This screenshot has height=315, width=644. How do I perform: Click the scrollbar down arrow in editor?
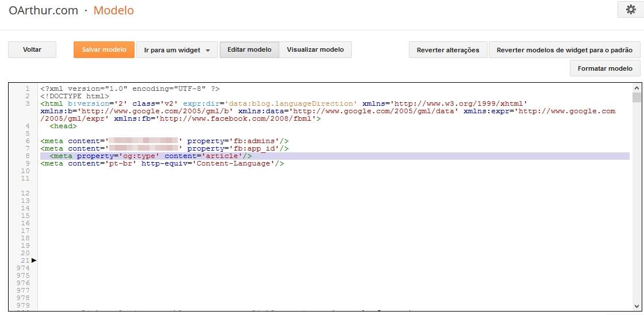click(637, 306)
